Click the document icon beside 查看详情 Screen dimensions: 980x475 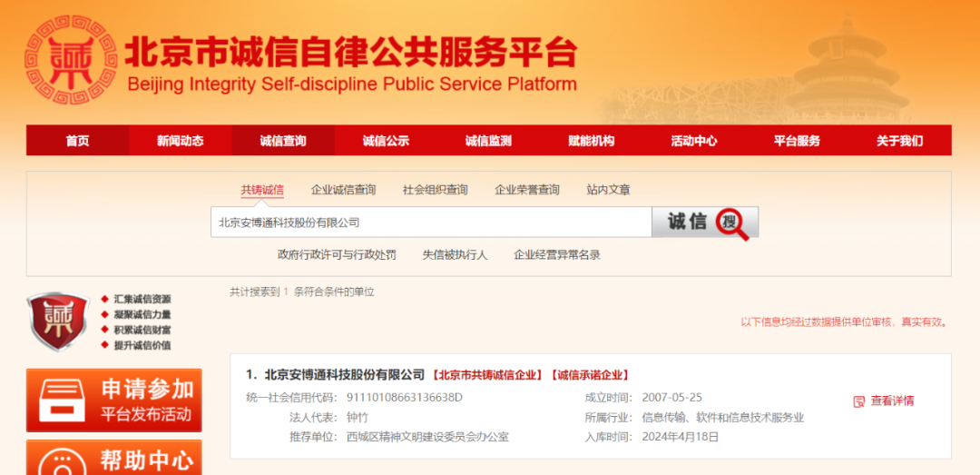tap(858, 401)
